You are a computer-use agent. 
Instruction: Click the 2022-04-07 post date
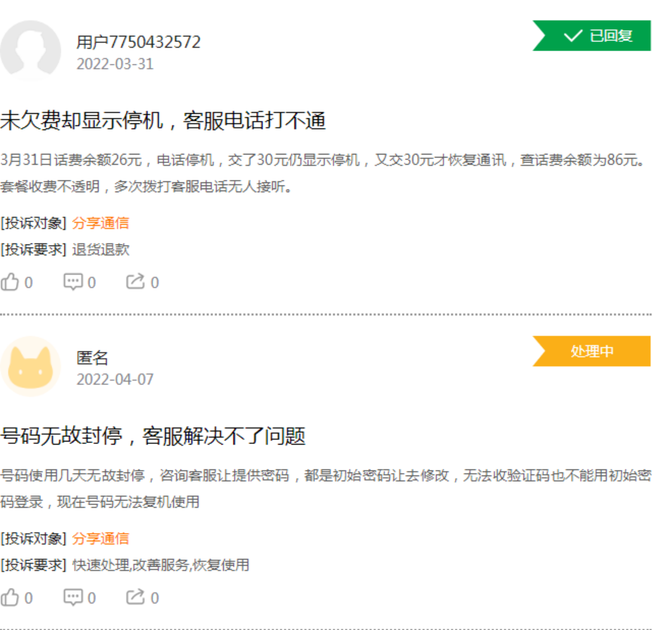coord(115,380)
